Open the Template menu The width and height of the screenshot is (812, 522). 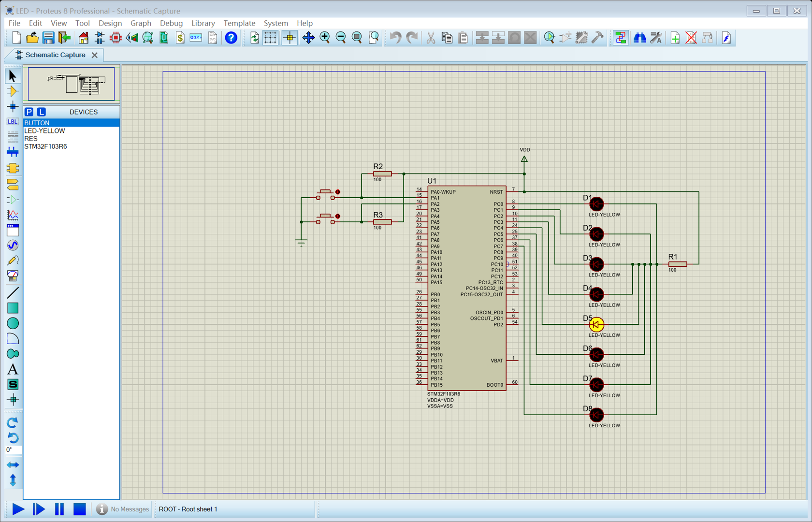(x=239, y=23)
